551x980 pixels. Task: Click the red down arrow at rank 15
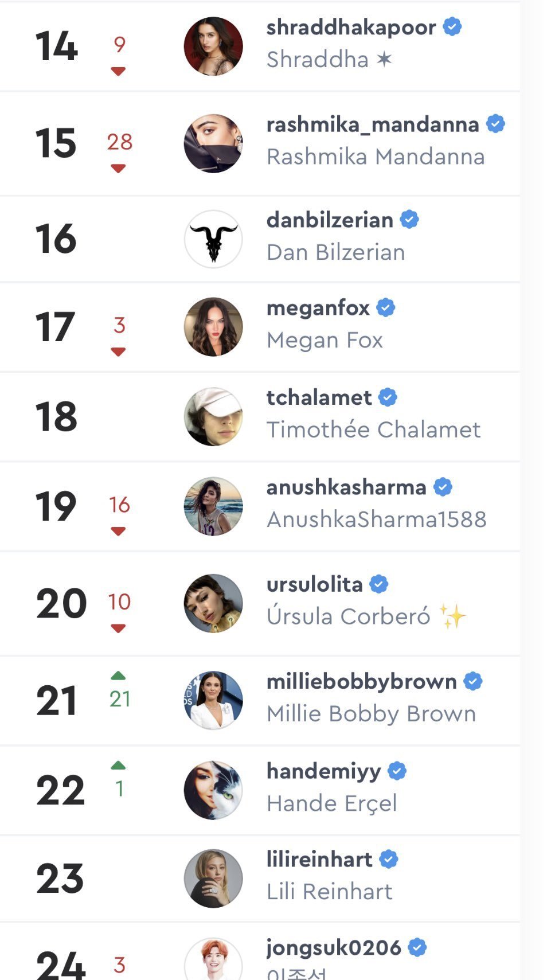point(118,169)
